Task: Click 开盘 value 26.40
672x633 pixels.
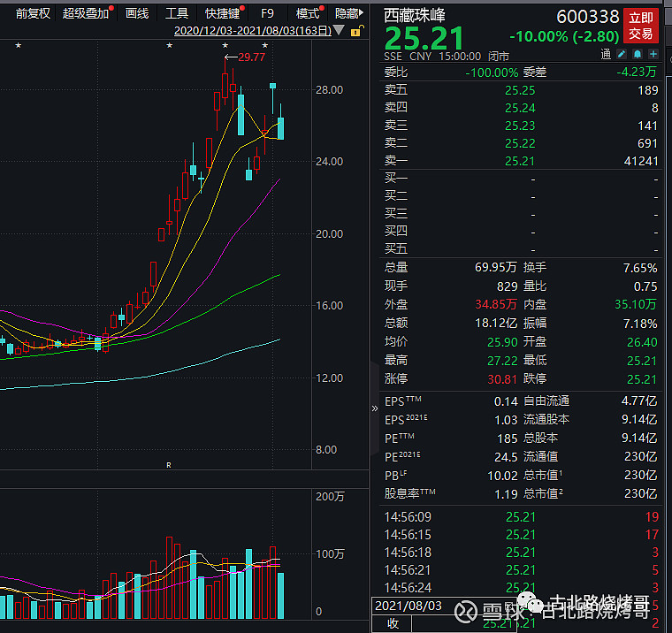Action: point(642,342)
